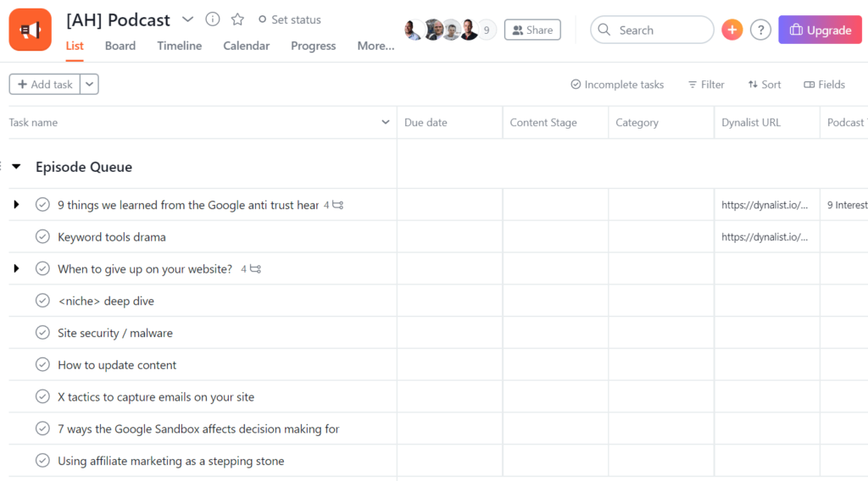Open Dynalist link for Keyword tools drama
The width and height of the screenshot is (868, 481).
[765, 237]
